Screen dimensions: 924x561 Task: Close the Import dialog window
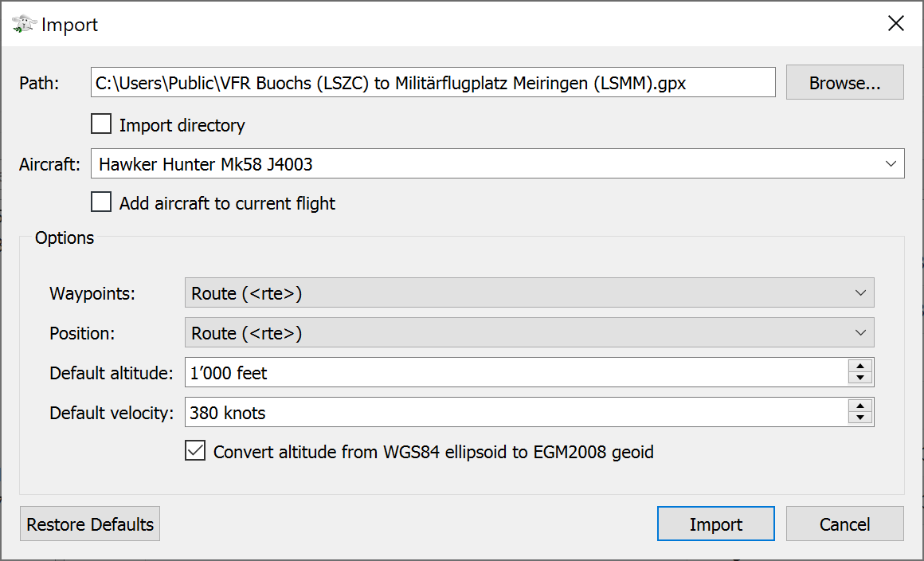(x=896, y=24)
